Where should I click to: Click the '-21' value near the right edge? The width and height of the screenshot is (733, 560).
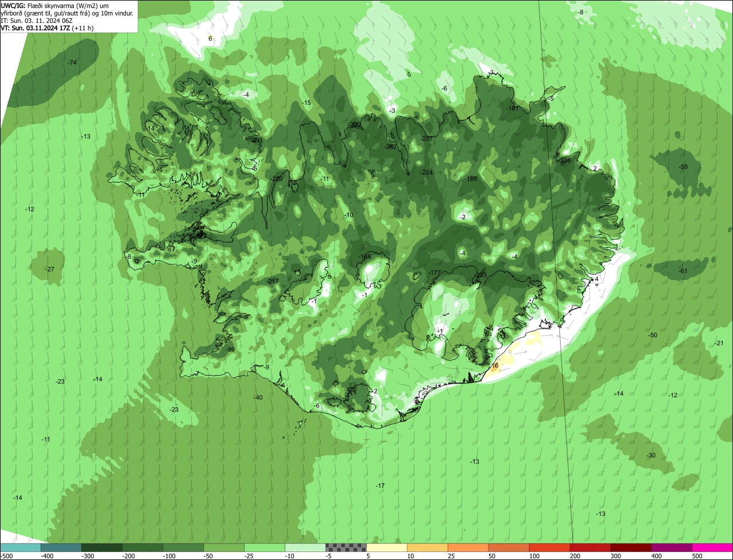[719, 343]
